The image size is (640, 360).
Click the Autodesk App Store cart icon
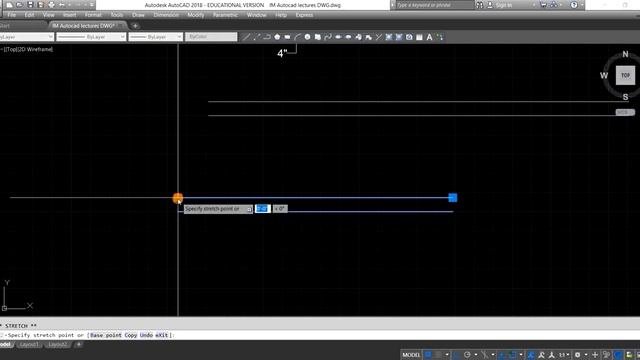point(543,5)
